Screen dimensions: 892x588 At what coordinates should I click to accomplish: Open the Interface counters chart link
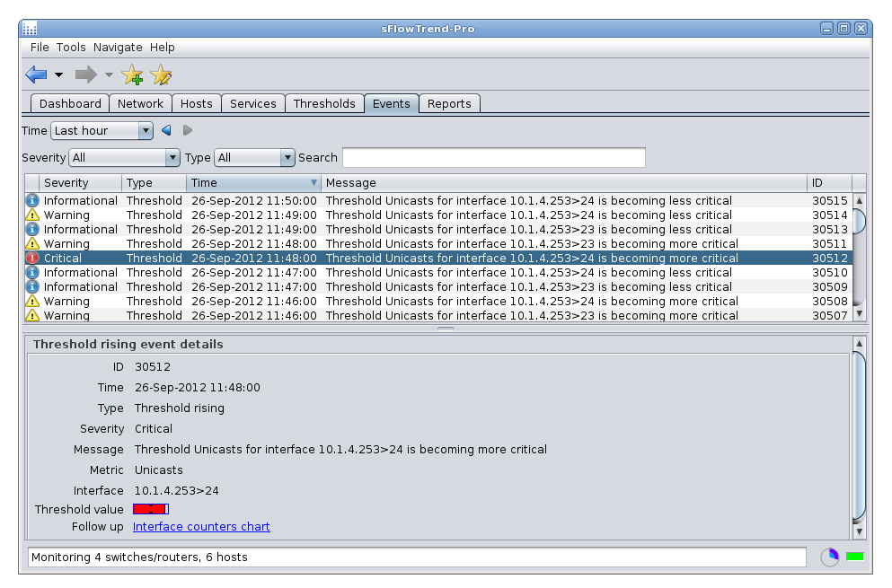201,527
